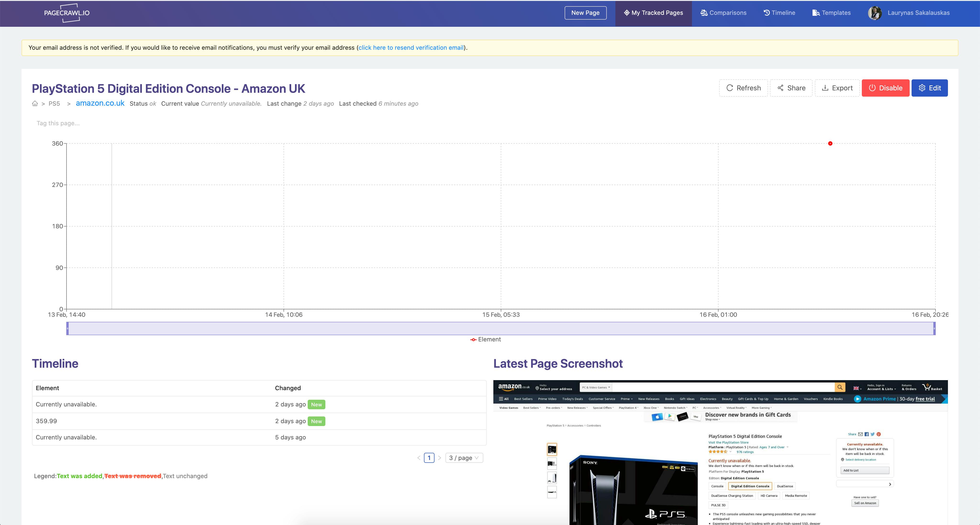
Task: Export the tracked page data
Action: (x=837, y=88)
